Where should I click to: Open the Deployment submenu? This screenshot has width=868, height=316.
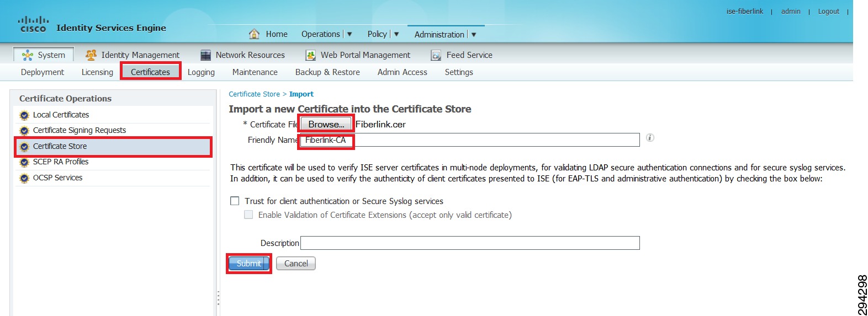(x=43, y=72)
